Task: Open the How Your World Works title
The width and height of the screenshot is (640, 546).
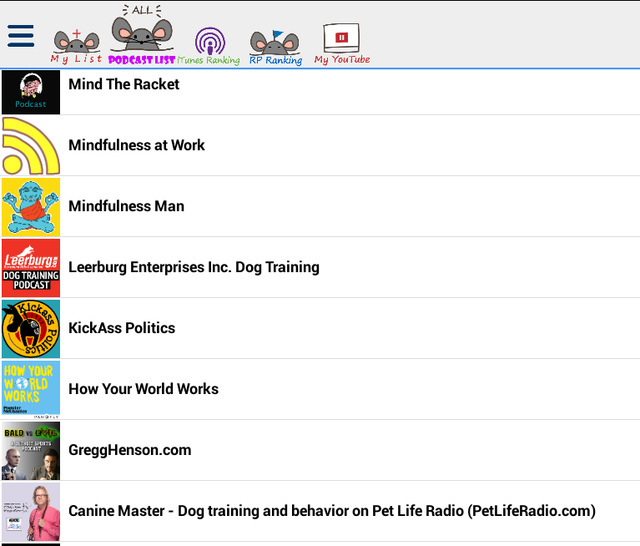Action: pos(143,389)
